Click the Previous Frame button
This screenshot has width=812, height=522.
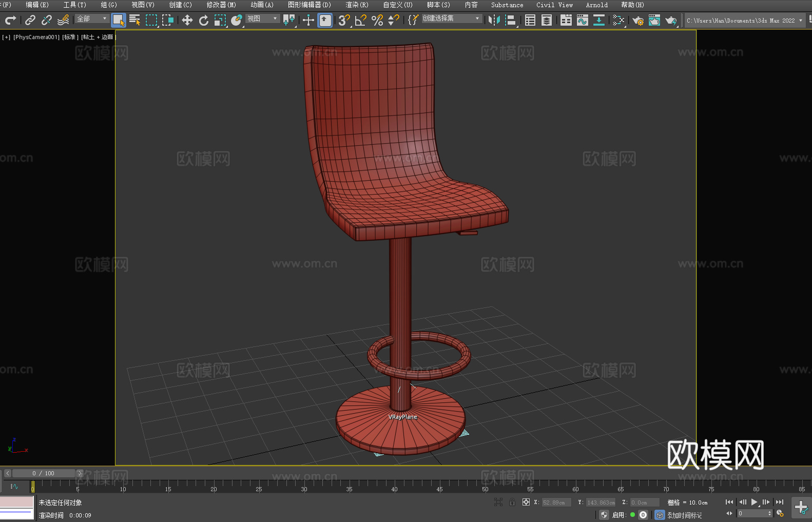(742, 502)
